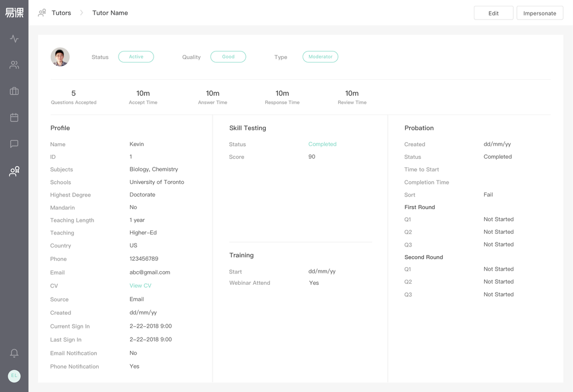Toggle the Good quality pill

pyautogui.click(x=228, y=57)
